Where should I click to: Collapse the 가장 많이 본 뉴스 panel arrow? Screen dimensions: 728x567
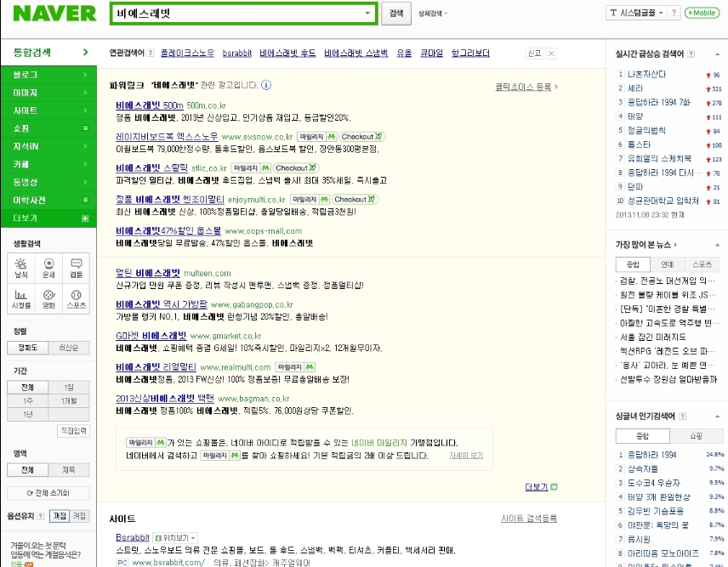[x=717, y=245]
